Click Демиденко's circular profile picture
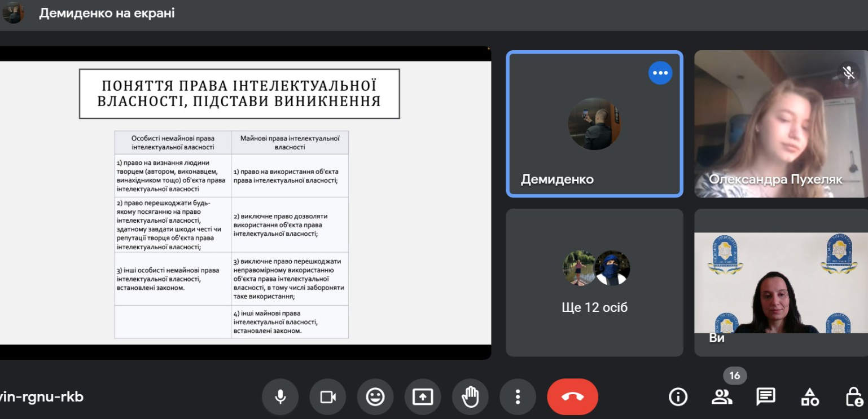Screen dimensions: 868x419 [x=594, y=124]
